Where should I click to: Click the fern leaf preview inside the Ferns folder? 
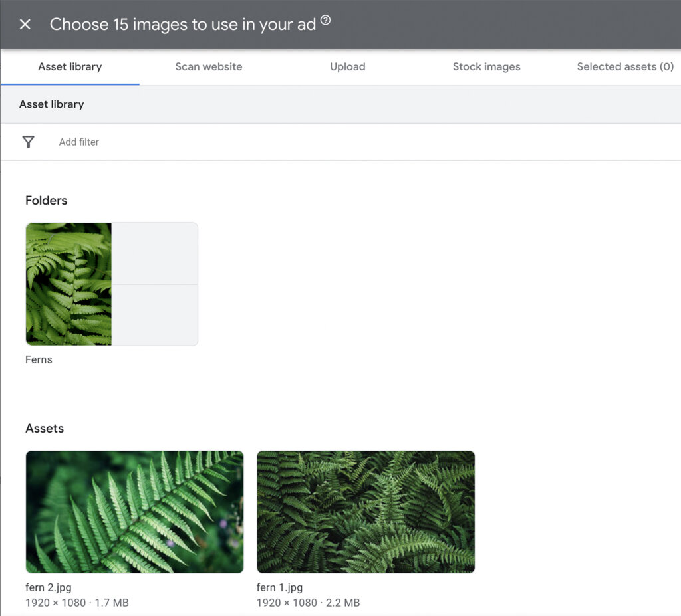[68, 284]
